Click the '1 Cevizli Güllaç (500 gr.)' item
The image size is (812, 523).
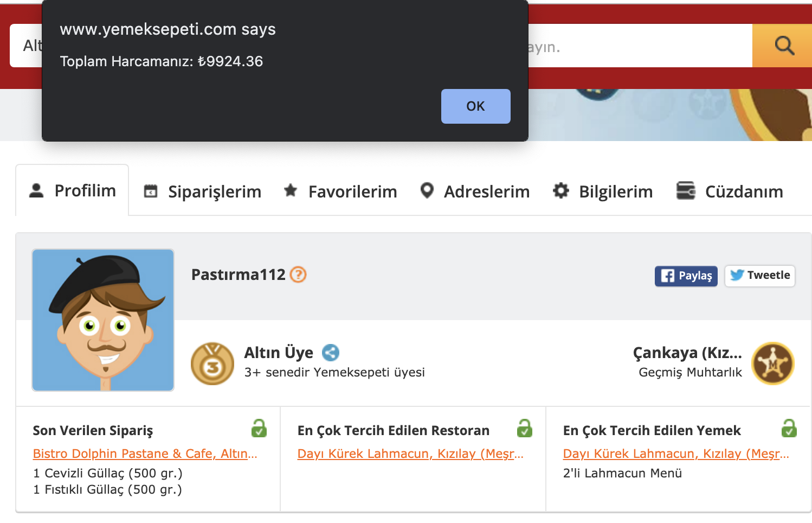click(x=108, y=473)
